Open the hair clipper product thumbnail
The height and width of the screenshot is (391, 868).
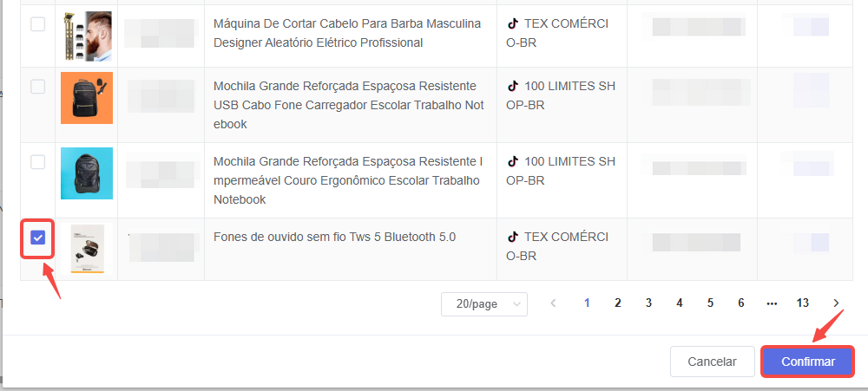pos(87,36)
